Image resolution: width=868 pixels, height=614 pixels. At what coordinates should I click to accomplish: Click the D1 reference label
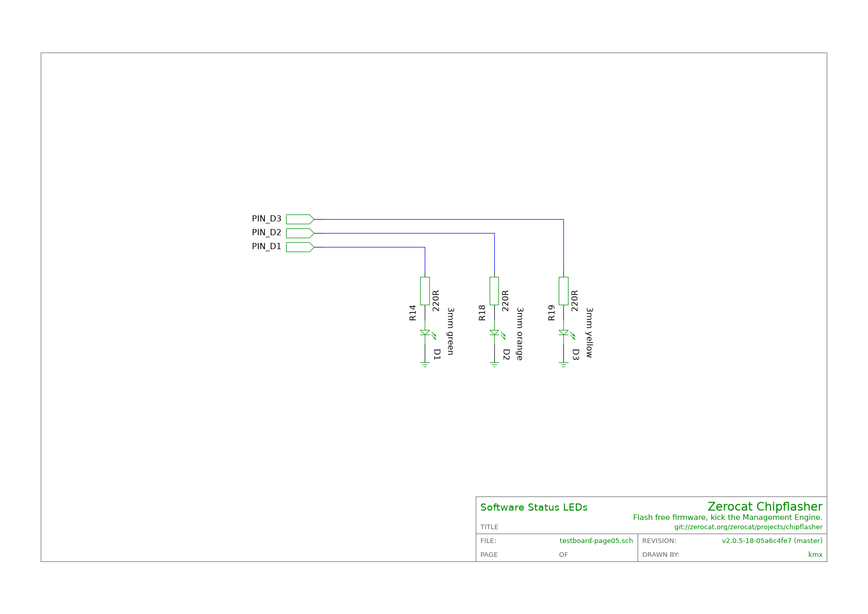tap(437, 354)
